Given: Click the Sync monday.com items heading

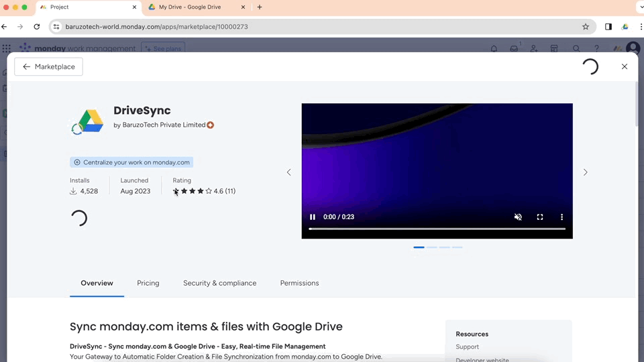Looking at the screenshot, I should 206,326.
